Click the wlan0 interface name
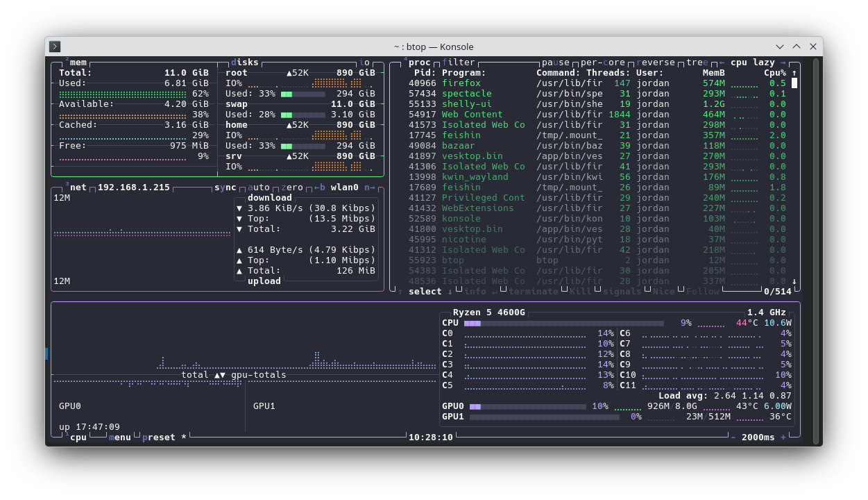Viewport: 868px width, 500px height. [345, 187]
